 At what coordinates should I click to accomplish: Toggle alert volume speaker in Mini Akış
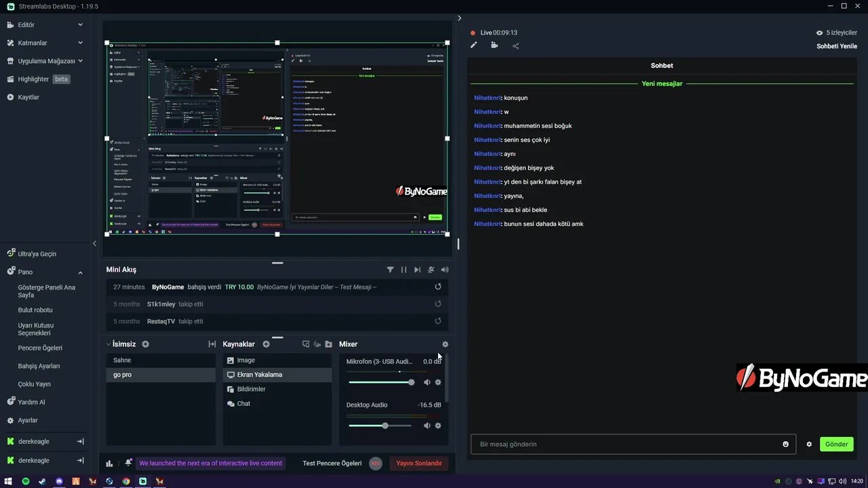(445, 270)
